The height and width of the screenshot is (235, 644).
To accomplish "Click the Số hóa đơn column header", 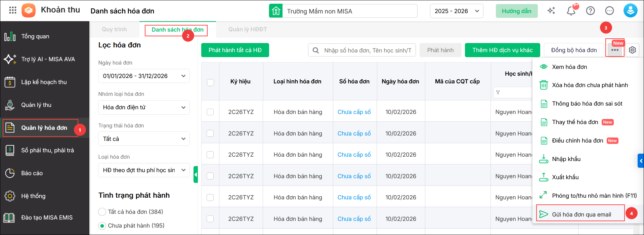I will pos(355,81).
